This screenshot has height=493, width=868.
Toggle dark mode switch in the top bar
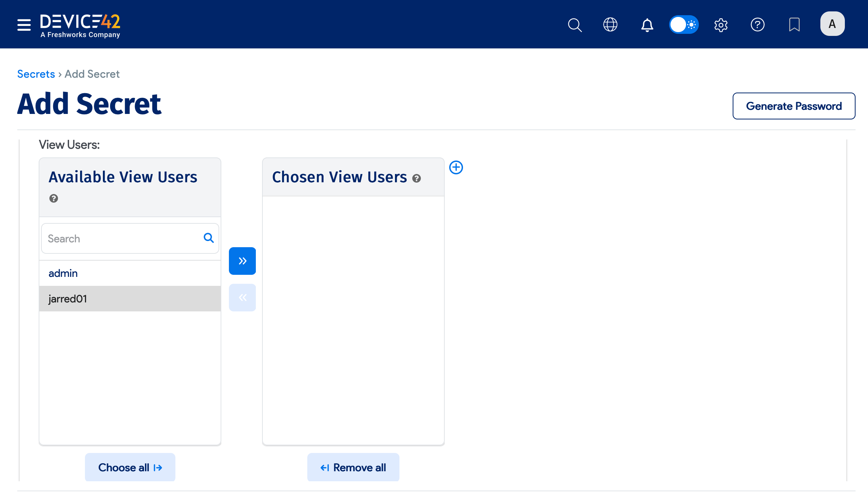(x=684, y=25)
